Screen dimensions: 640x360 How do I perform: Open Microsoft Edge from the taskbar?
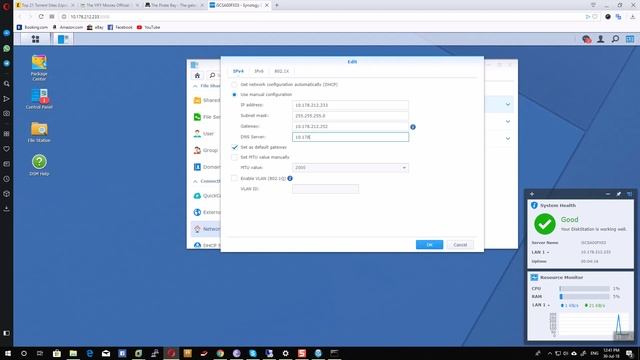point(90,353)
